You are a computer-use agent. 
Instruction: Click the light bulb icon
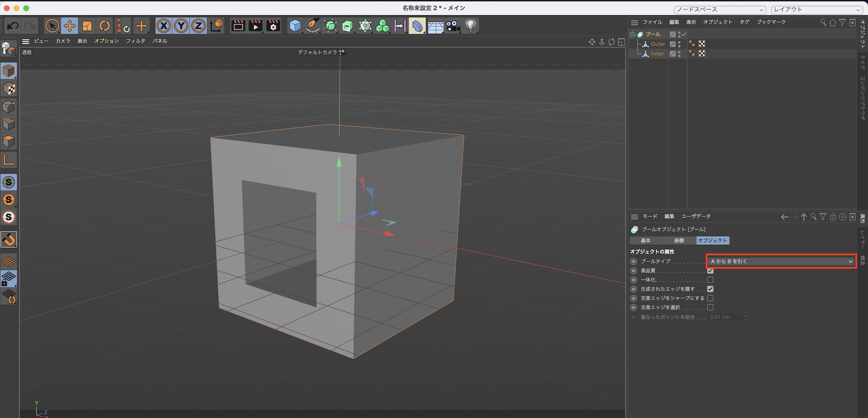point(471,26)
